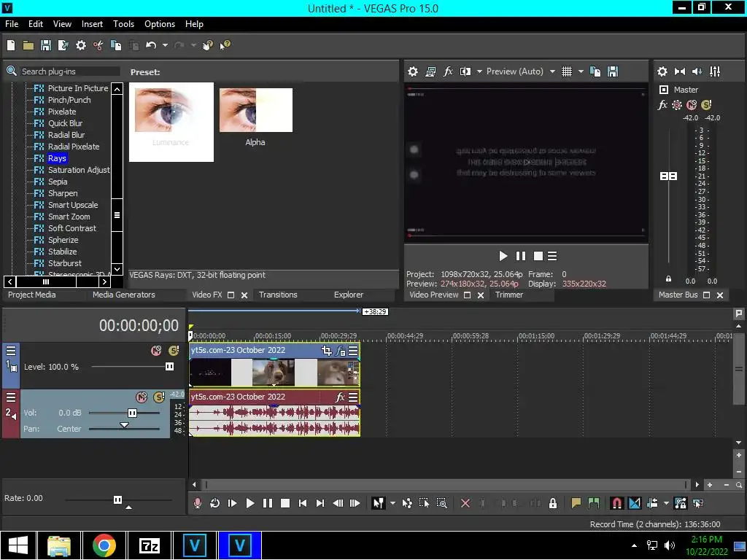Open Video Preview project properties gear
The width and height of the screenshot is (747, 560).
pos(413,71)
